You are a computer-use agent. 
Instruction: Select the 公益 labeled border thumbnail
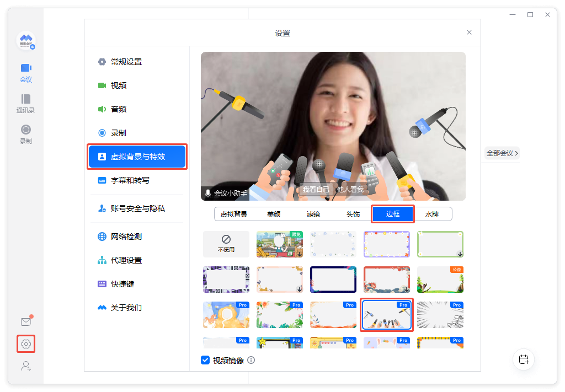click(440, 280)
